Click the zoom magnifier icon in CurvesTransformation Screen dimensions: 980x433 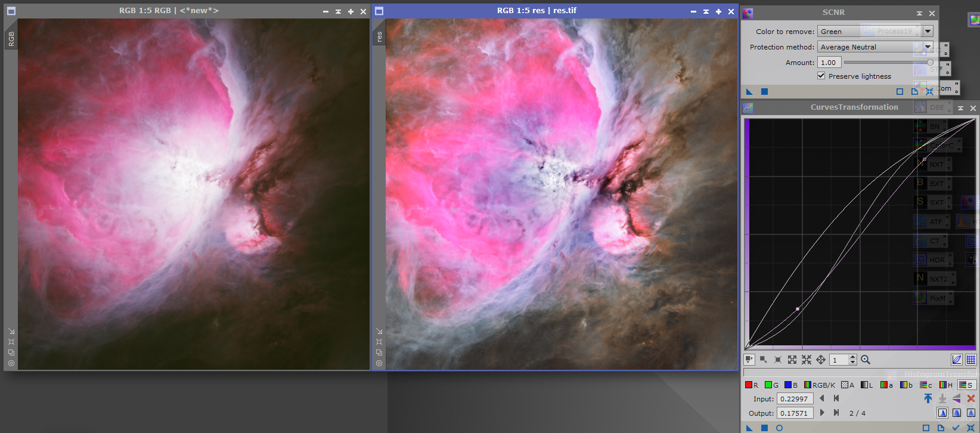[x=866, y=360]
